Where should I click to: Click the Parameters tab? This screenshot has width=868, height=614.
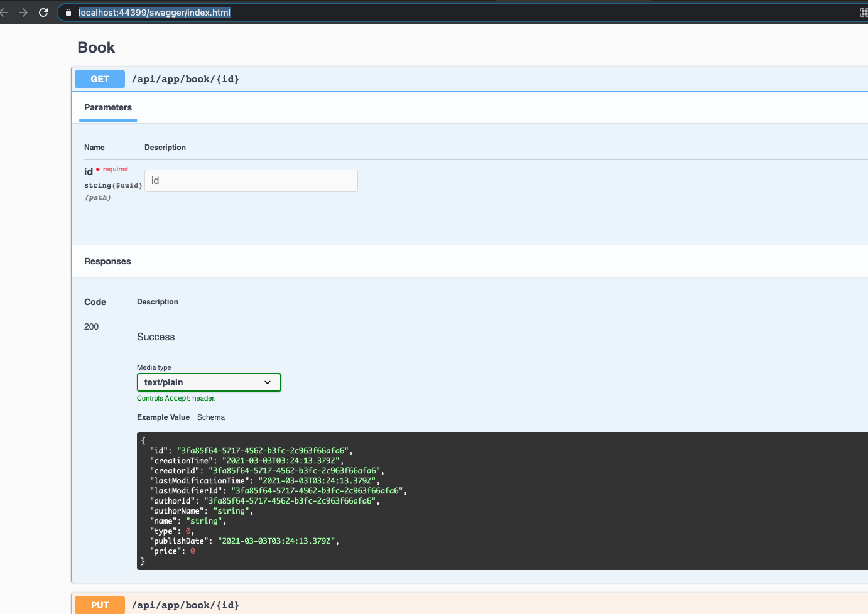tap(107, 107)
